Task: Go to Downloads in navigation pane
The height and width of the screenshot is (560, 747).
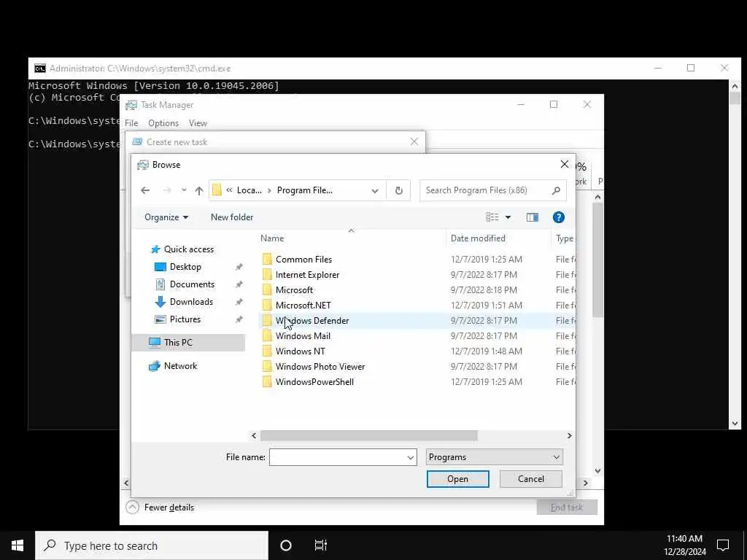Action: pos(191,302)
